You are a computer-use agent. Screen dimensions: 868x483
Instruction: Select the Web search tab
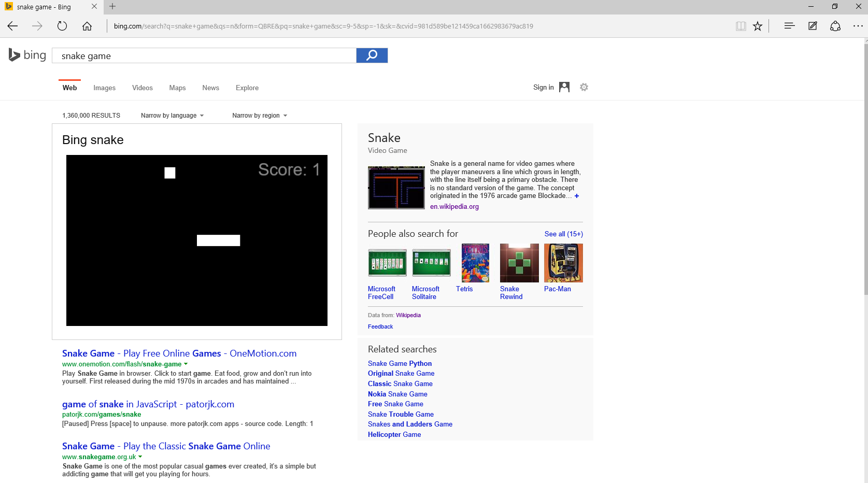[69, 88]
